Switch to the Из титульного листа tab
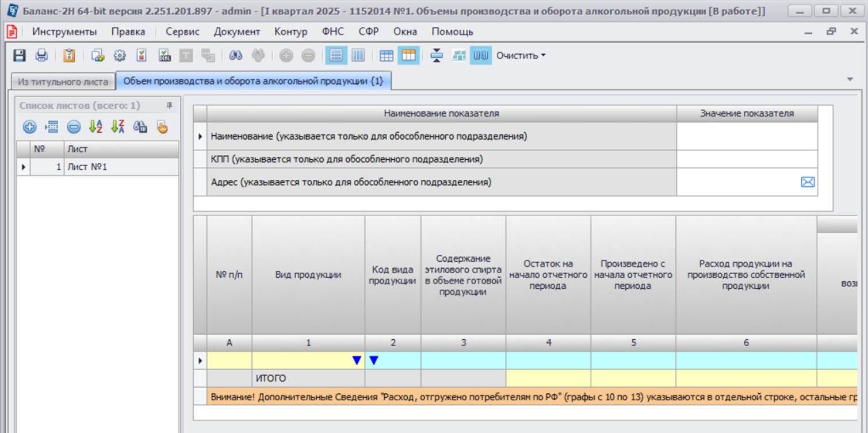The image size is (868, 433). 63,82
